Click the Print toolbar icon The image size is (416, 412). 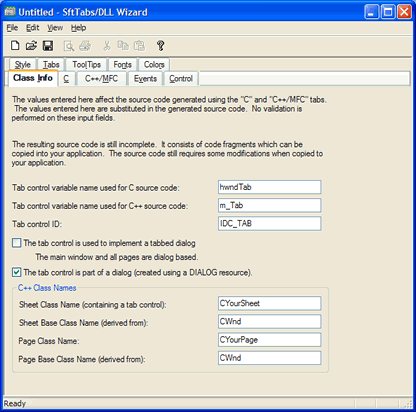(85, 46)
